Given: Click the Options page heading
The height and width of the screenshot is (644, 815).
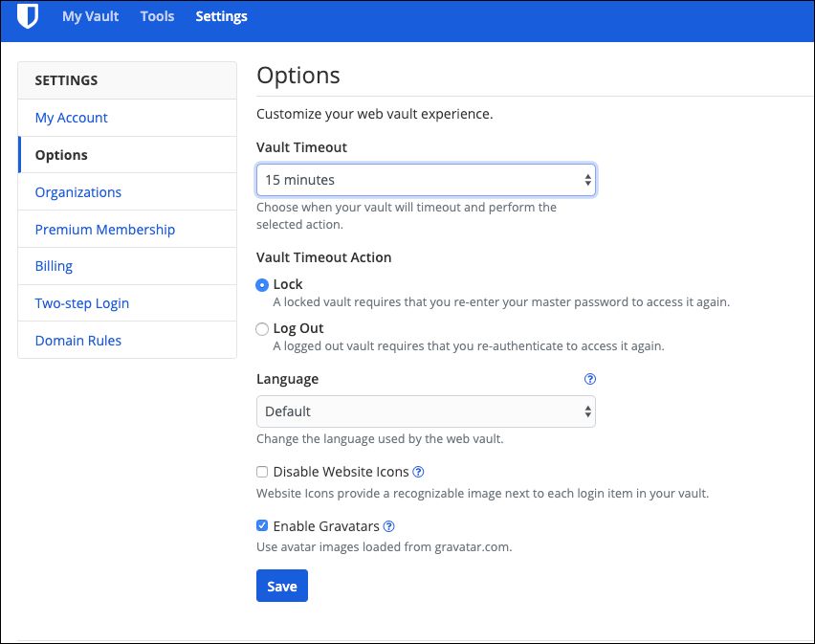Looking at the screenshot, I should pyautogui.click(x=298, y=76).
